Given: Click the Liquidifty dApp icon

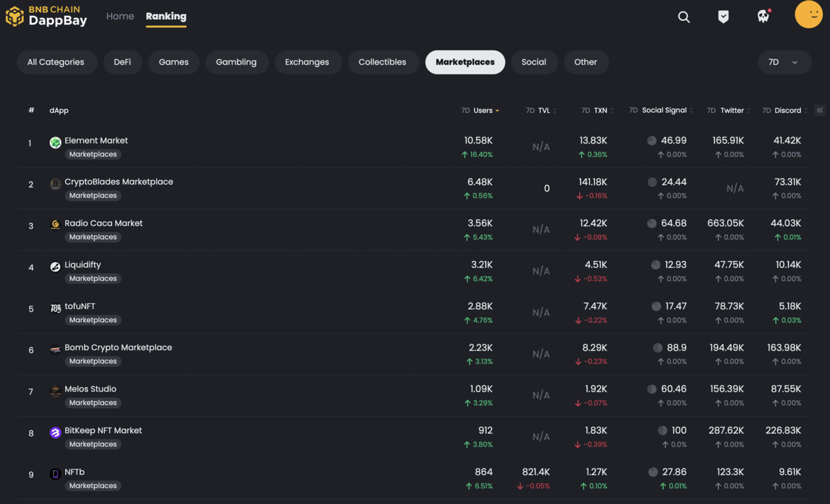Looking at the screenshot, I should 56,267.
